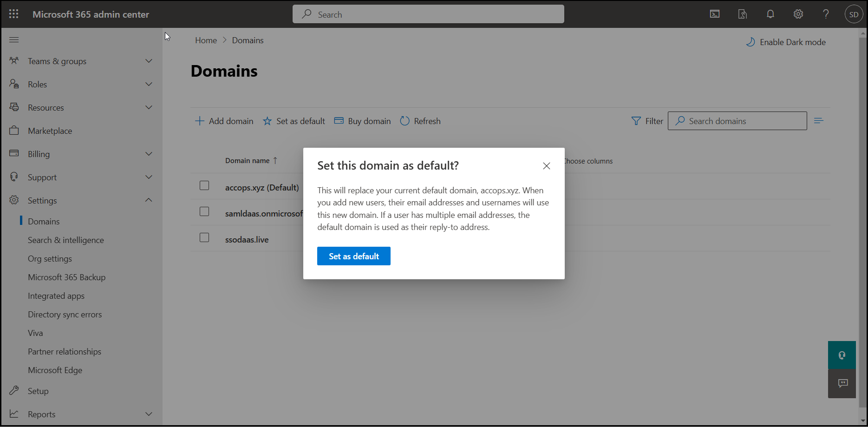Open Cloud Shell terminal icon in header

point(715,14)
